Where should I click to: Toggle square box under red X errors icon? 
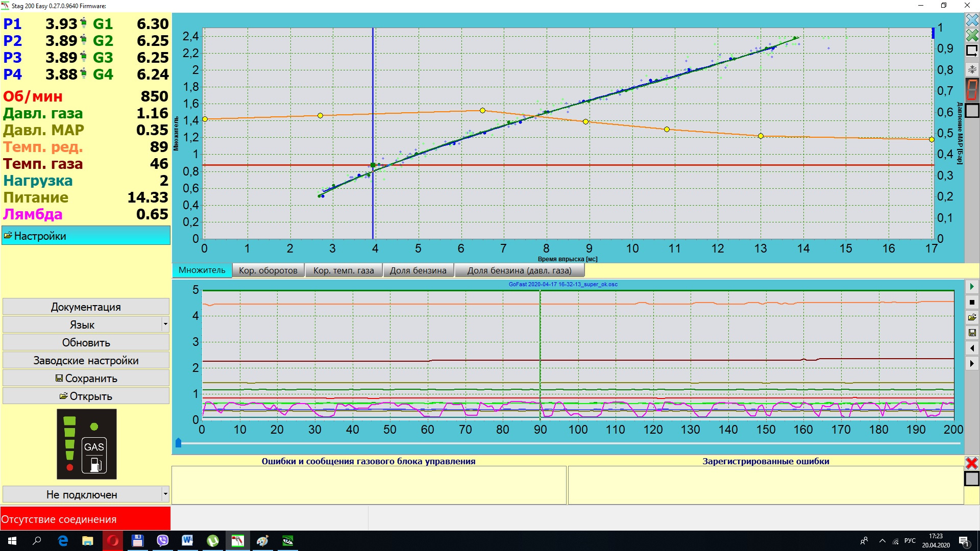click(971, 479)
